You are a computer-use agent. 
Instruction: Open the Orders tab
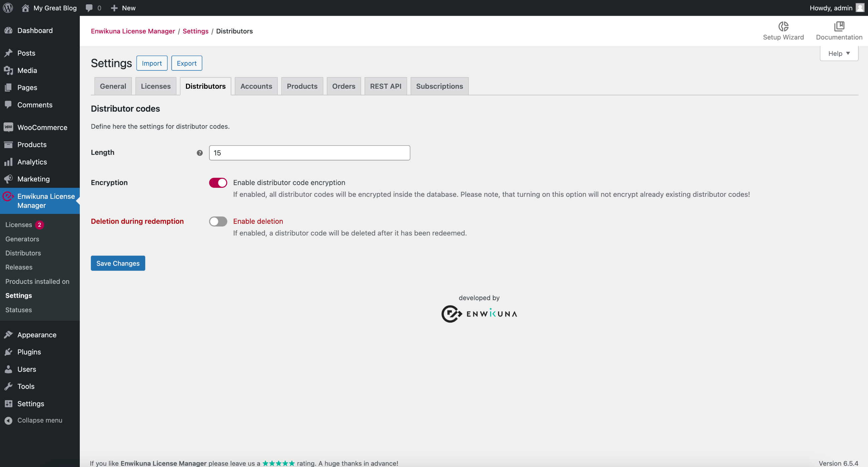(344, 86)
